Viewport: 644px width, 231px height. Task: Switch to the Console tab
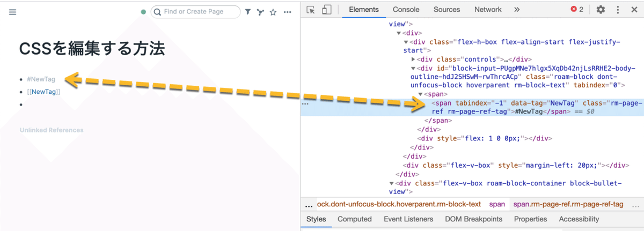(406, 10)
